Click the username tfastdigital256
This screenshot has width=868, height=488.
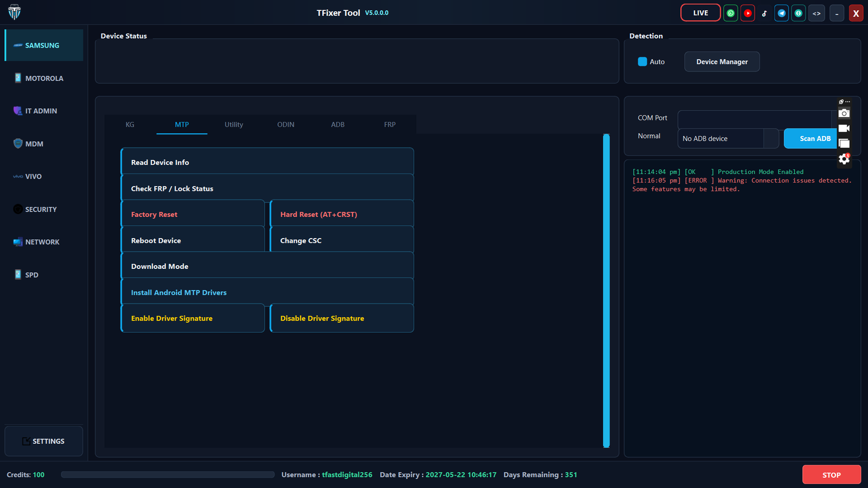coord(347,474)
